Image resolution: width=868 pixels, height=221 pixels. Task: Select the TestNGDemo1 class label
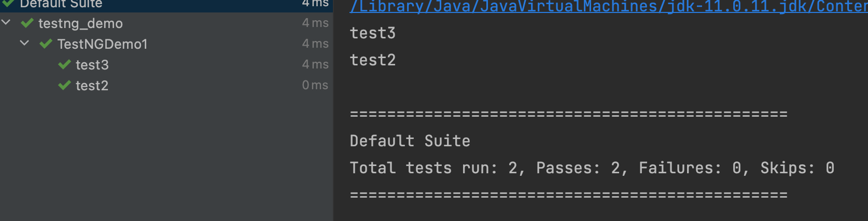pyautogui.click(x=103, y=44)
